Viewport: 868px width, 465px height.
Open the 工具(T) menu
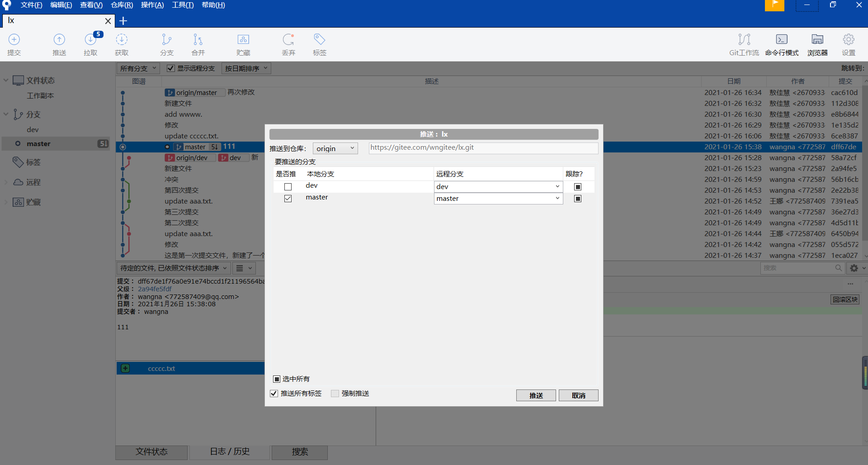(x=183, y=5)
